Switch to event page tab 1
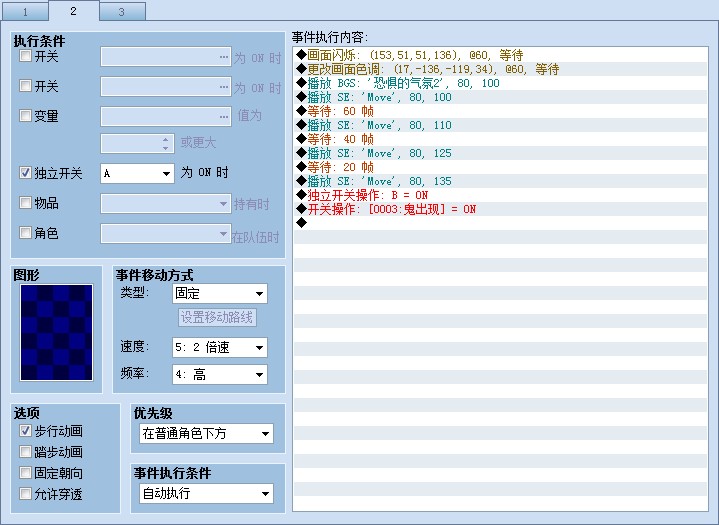 (x=25, y=12)
